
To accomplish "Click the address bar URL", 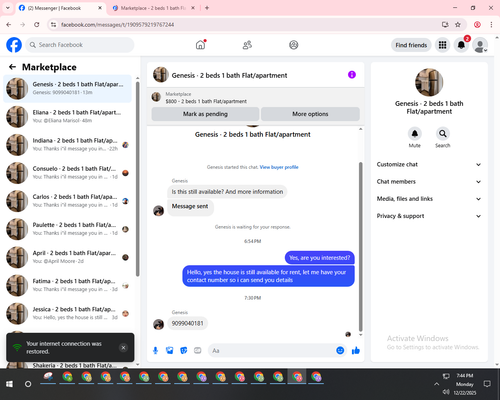I will coord(117,25).
